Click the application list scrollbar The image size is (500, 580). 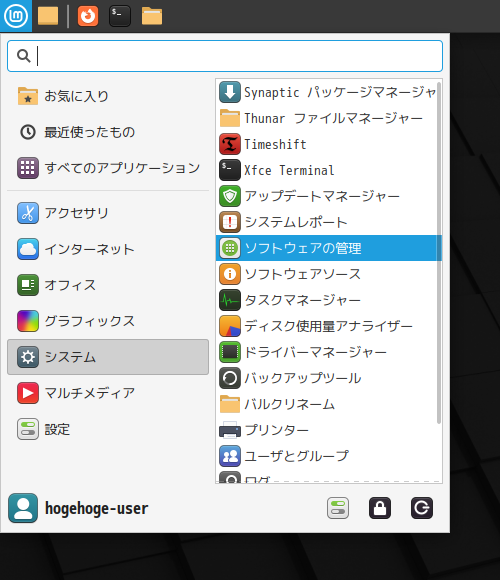[439, 253]
